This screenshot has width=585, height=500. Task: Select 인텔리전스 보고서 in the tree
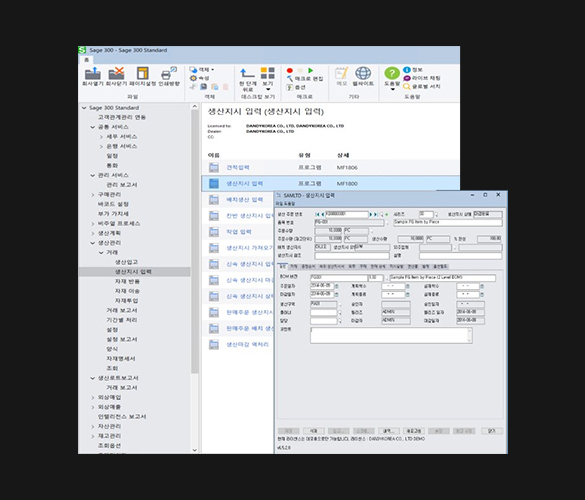point(122,417)
